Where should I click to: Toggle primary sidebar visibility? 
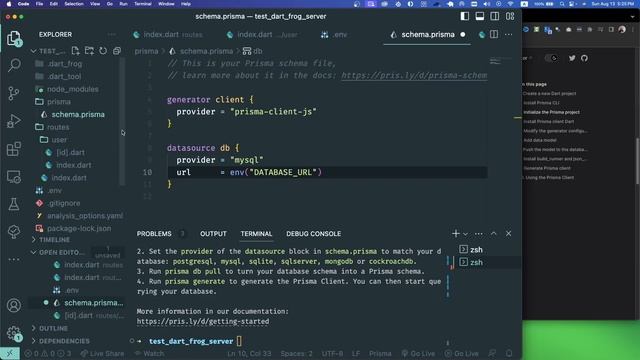click(465, 16)
